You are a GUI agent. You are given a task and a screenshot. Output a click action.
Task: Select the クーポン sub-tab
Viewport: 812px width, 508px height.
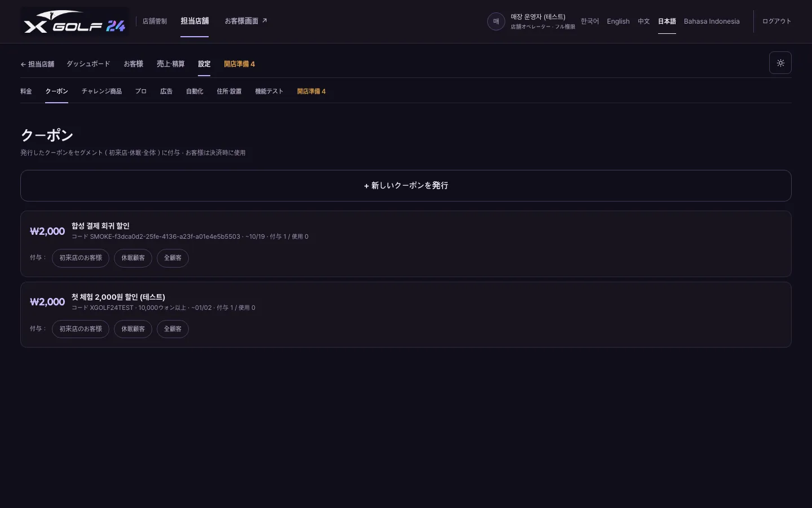(x=56, y=91)
